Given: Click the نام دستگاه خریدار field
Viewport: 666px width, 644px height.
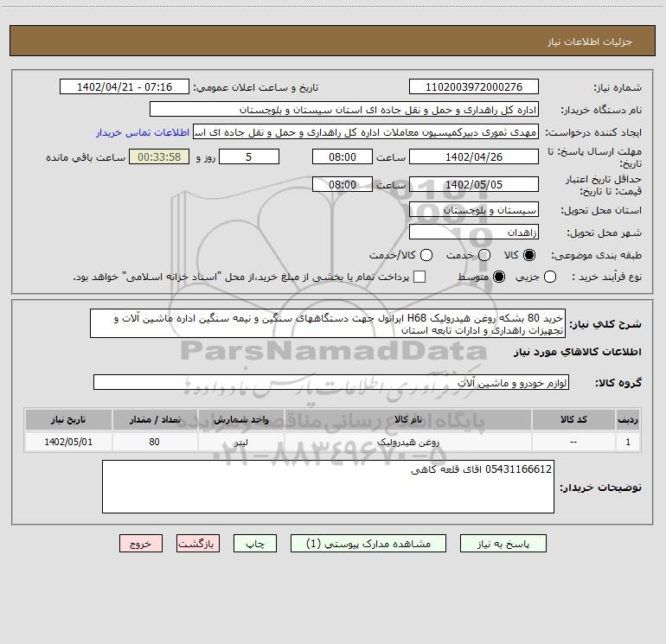Looking at the screenshot, I should tap(344, 109).
